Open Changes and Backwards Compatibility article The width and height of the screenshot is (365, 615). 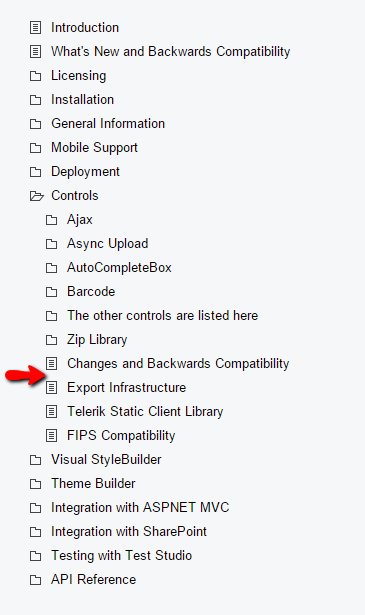tap(178, 364)
